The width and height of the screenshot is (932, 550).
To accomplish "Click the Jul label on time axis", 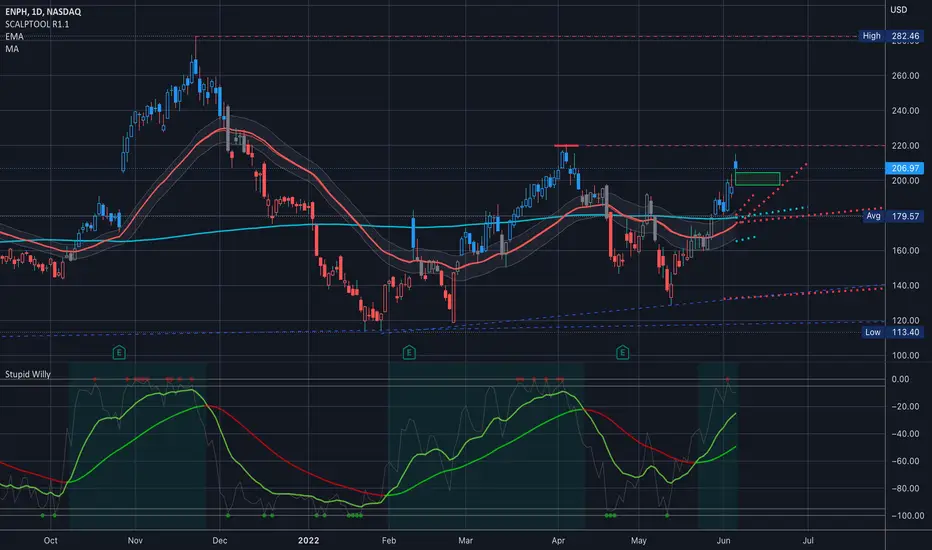I will coord(808,540).
